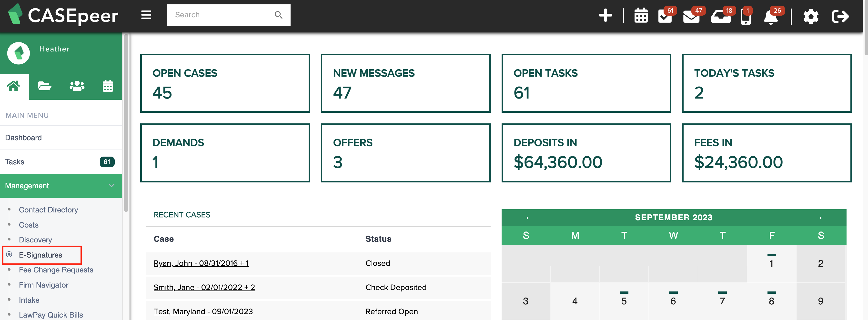Open Intake under Management

(x=29, y=300)
